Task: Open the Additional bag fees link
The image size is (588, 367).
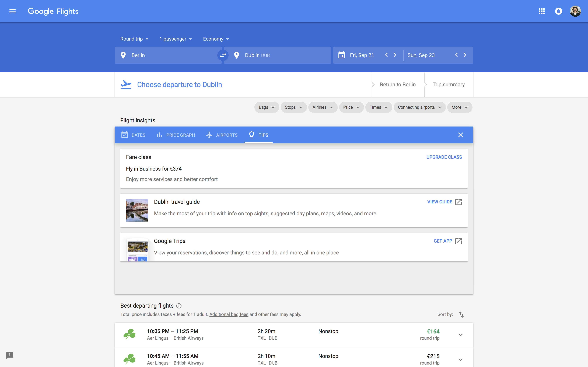Action: (229, 314)
